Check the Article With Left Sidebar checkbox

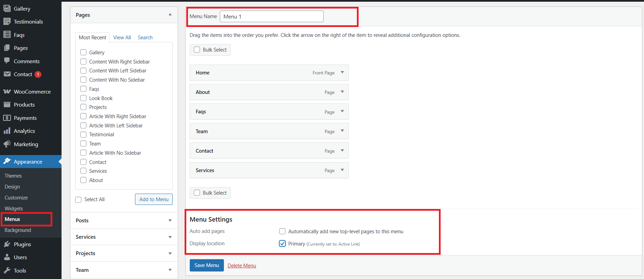(x=83, y=125)
